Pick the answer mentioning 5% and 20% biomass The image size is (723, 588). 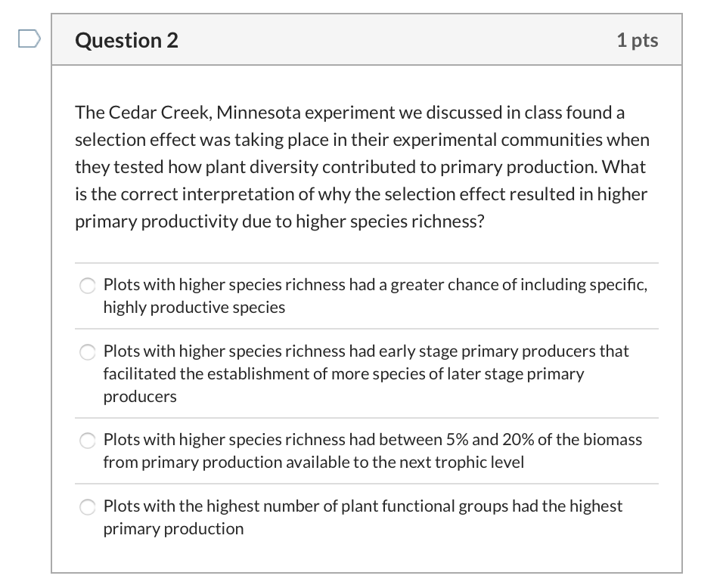pyautogui.click(x=87, y=441)
